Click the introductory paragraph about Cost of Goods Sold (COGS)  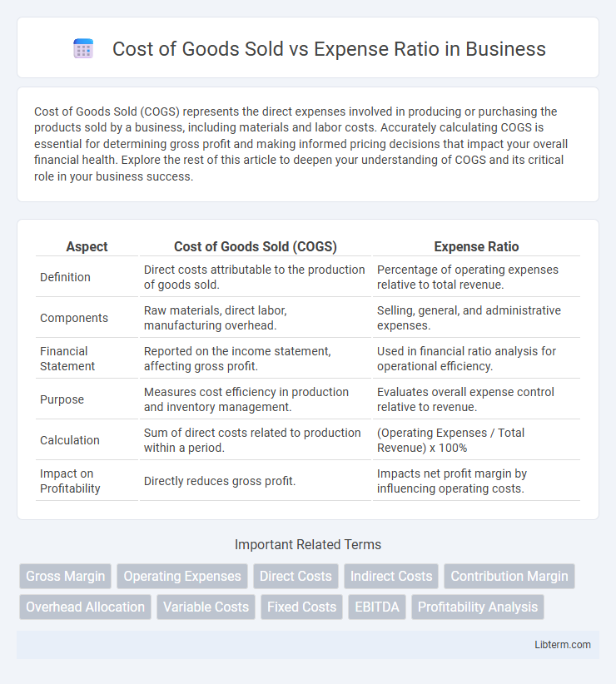point(301,144)
